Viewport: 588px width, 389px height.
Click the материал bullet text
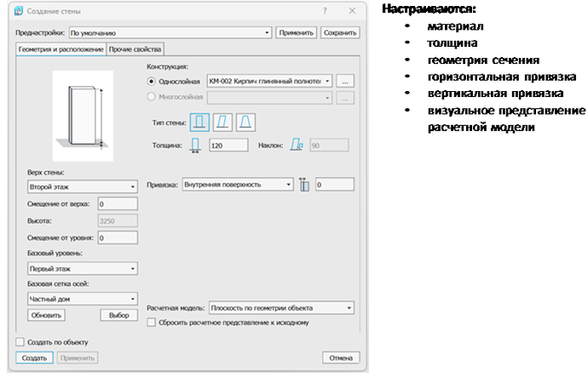pos(455,26)
